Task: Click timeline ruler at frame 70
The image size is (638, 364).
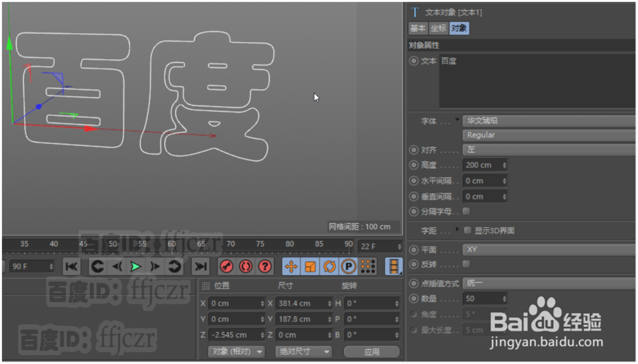Action: (x=230, y=244)
